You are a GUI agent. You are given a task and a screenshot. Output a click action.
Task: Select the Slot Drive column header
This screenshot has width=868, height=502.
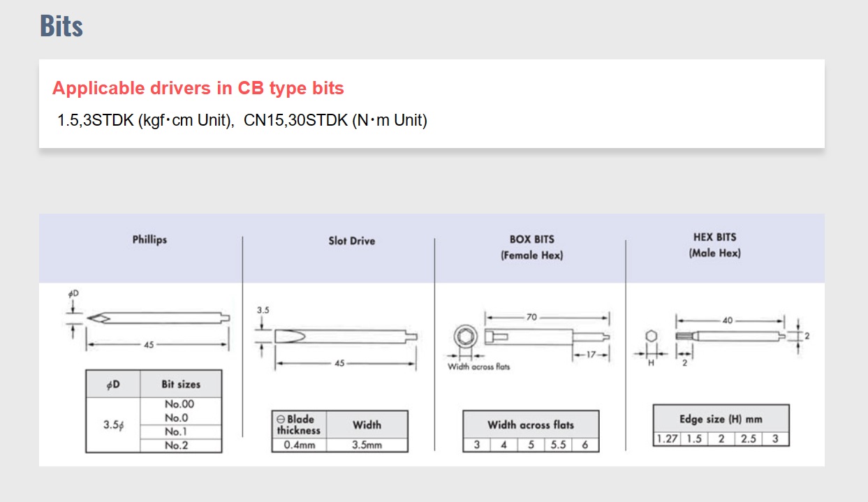(351, 241)
